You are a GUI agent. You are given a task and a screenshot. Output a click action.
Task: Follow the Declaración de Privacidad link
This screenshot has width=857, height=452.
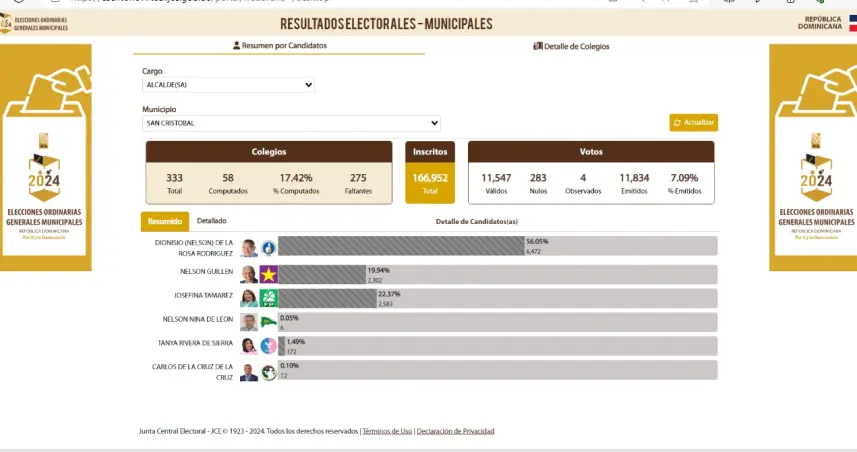[455, 431]
